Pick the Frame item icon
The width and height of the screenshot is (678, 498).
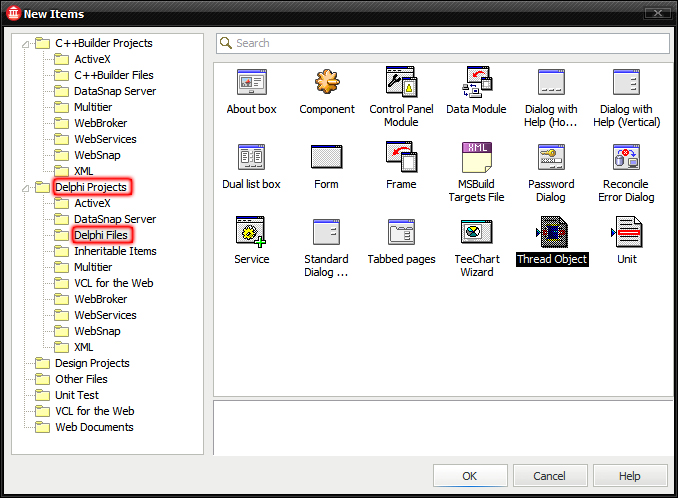(401, 156)
